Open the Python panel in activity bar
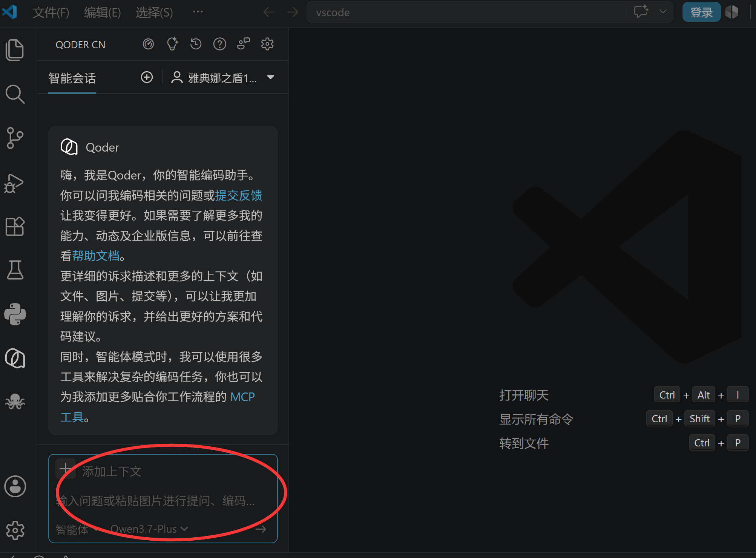 pos(15,314)
